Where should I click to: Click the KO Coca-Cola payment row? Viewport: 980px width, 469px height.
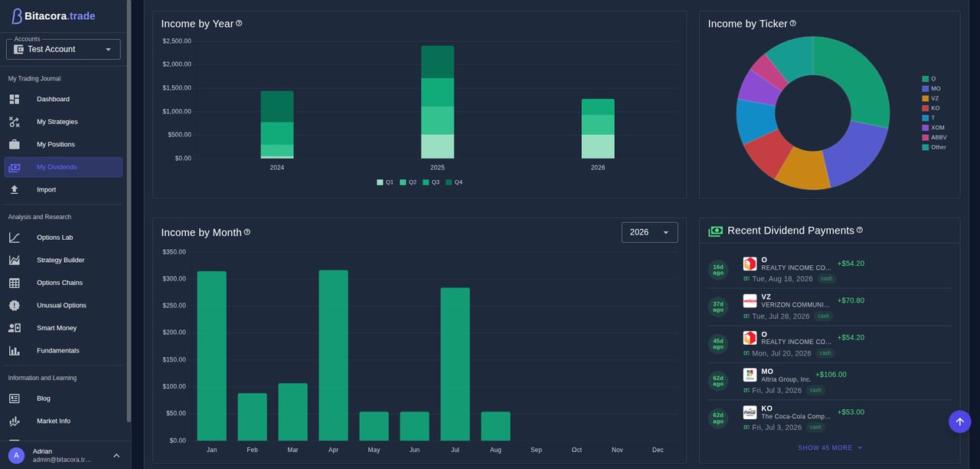coord(830,418)
